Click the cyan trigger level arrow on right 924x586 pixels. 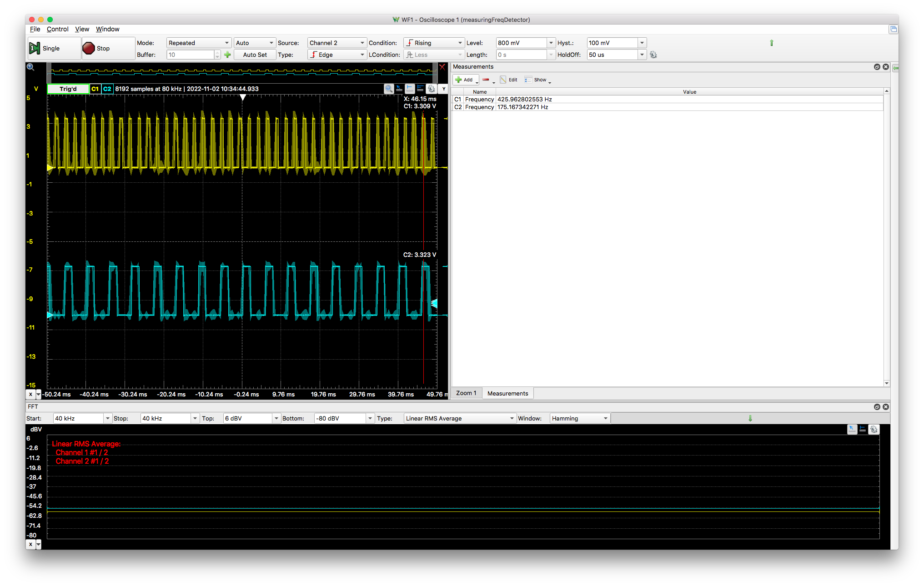(x=434, y=303)
